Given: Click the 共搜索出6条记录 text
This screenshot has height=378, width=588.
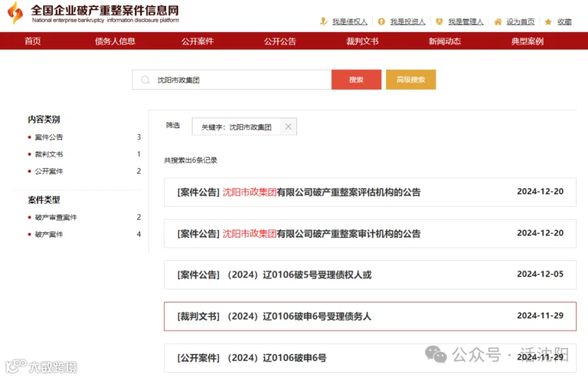Looking at the screenshot, I should 191,160.
